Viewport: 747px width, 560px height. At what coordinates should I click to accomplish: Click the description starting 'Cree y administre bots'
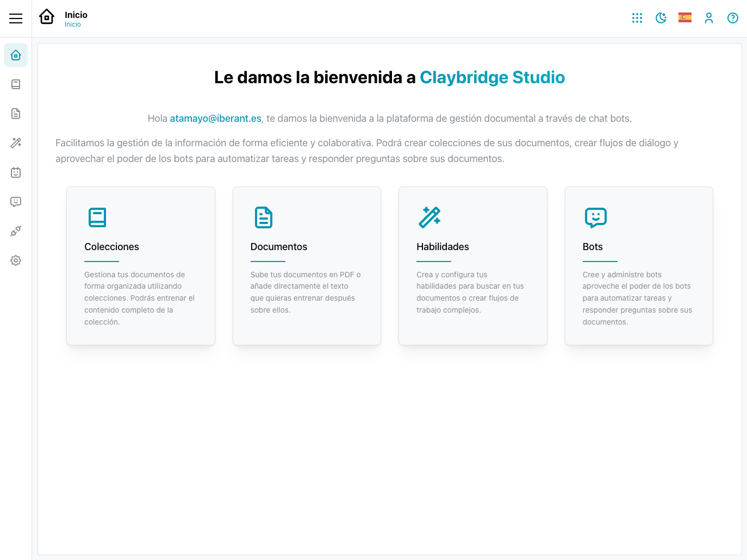point(638,298)
